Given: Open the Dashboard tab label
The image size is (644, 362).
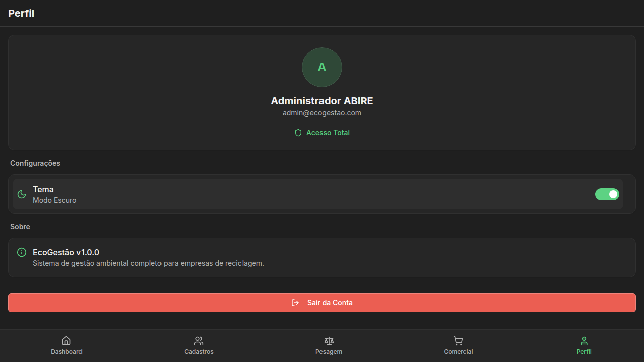Looking at the screenshot, I should click(66, 352).
